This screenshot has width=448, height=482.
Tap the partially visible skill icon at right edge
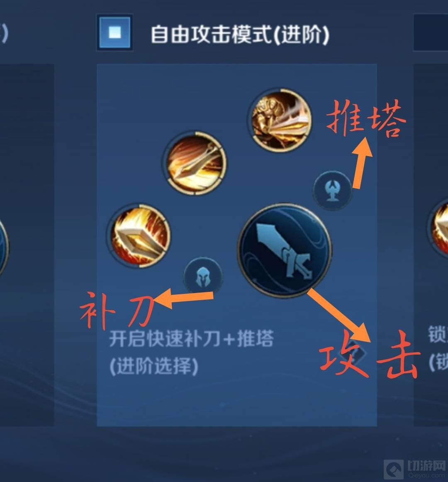coord(438,228)
